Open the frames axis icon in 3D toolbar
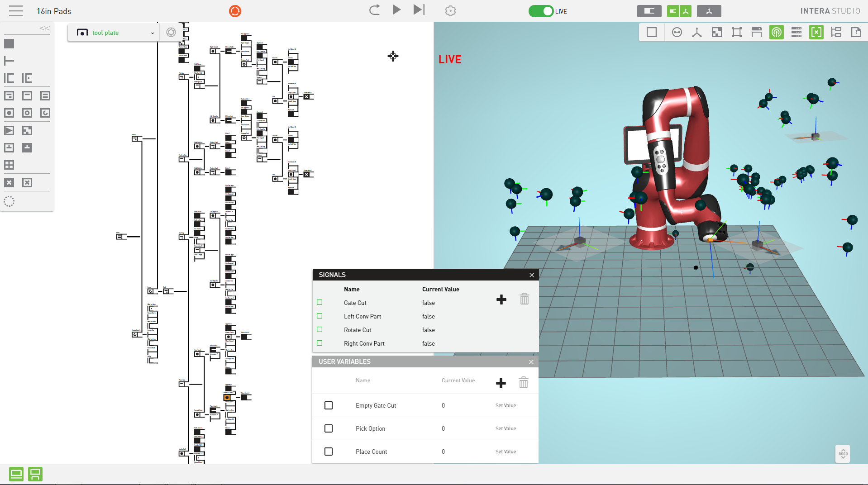The height and width of the screenshot is (485, 868). (x=697, y=32)
